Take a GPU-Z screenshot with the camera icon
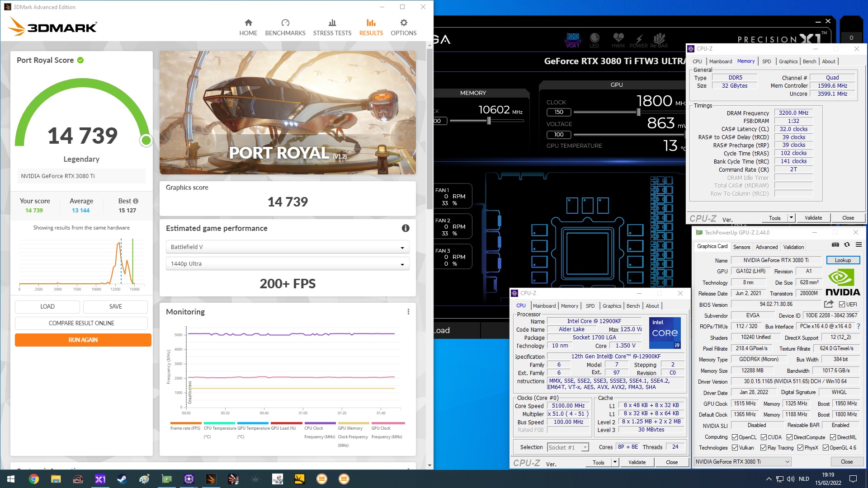The height and width of the screenshot is (488, 868). pos(835,244)
